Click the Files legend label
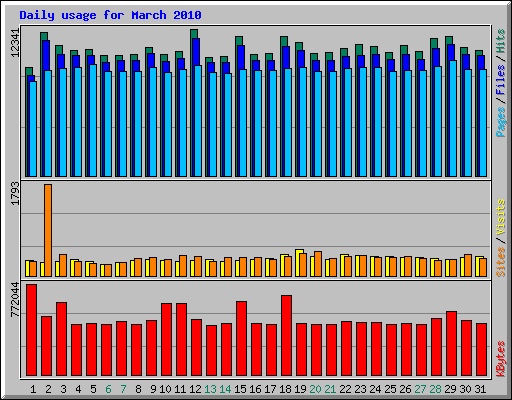Screen dimensions: 512x400 pos(501,79)
